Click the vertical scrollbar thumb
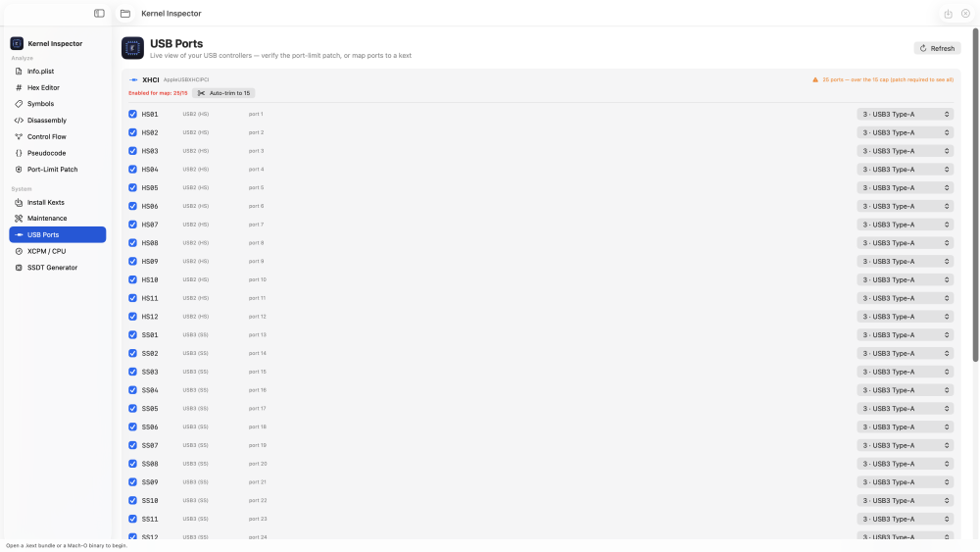 [975, 194]
